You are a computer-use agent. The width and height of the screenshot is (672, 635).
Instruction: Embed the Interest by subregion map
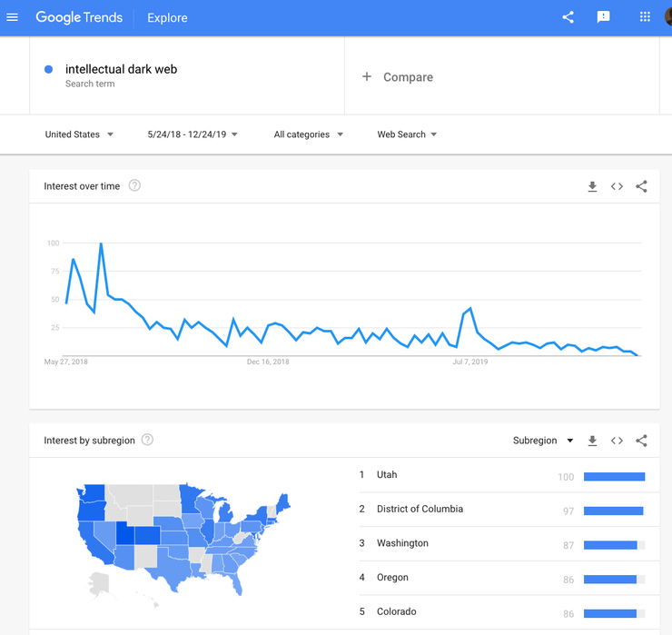click(617, 441)
